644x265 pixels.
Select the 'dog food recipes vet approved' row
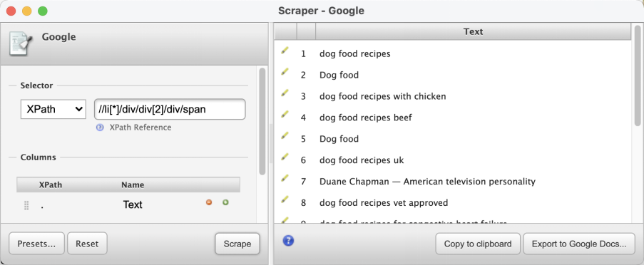453,202
